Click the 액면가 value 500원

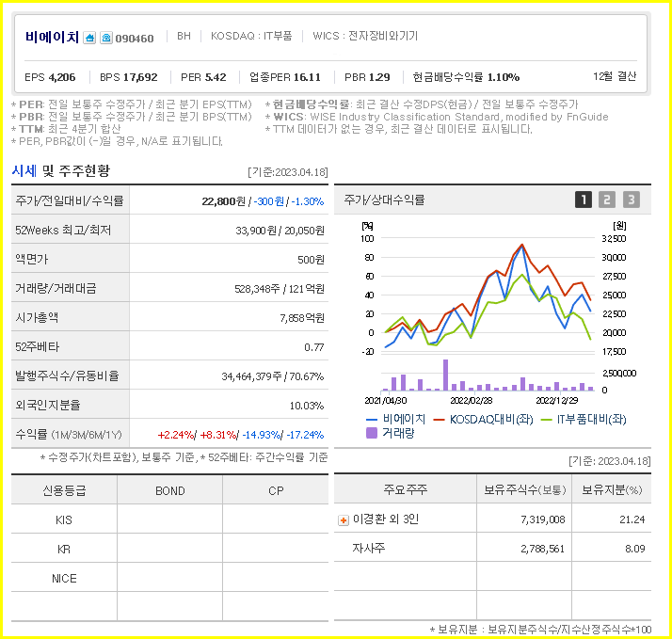[311, 260]
